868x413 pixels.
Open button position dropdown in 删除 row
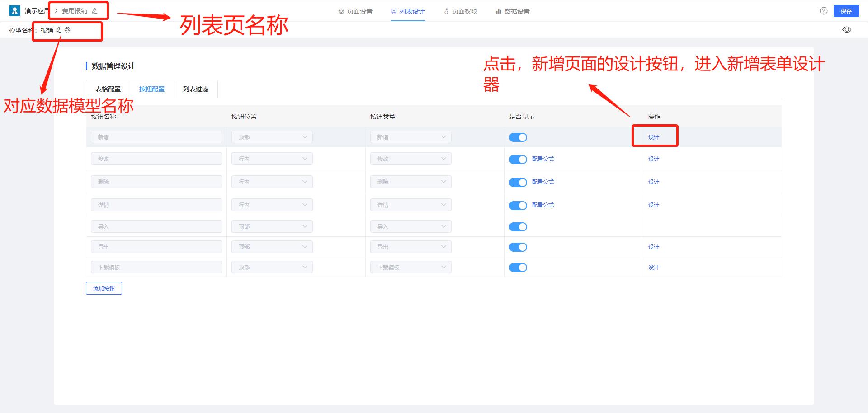click(272, 182)
